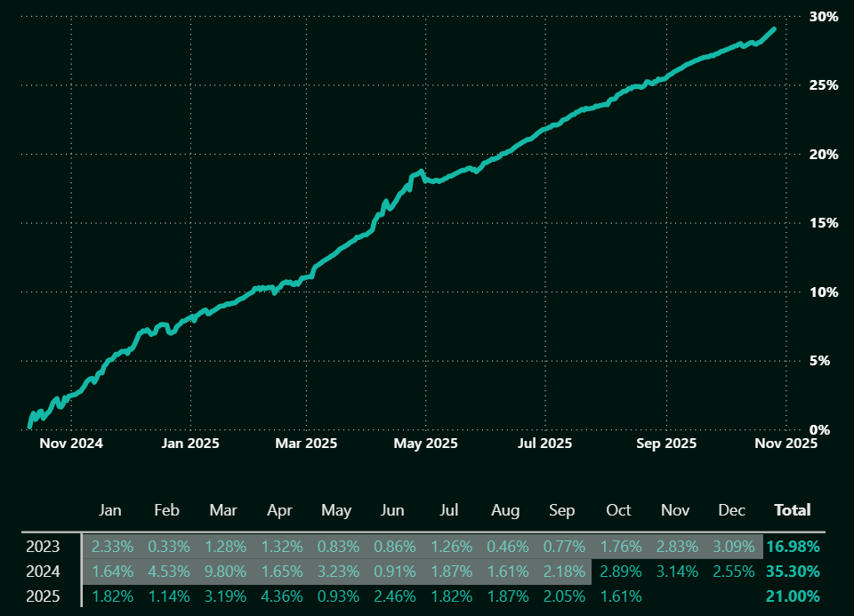
Task: Click the 35.30% total for 2024
Action: click(x=792, y=571)
